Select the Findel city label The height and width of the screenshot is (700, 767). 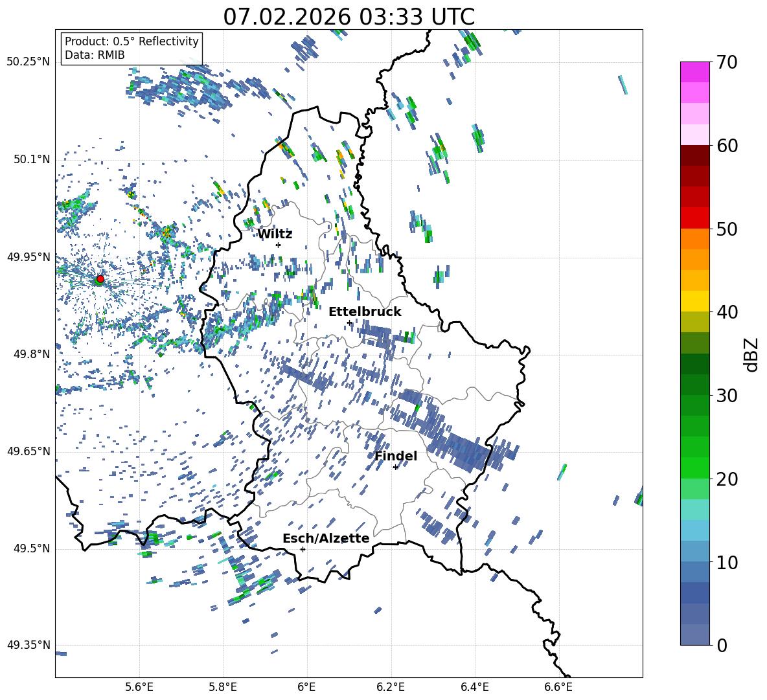[x=396, y=456]
